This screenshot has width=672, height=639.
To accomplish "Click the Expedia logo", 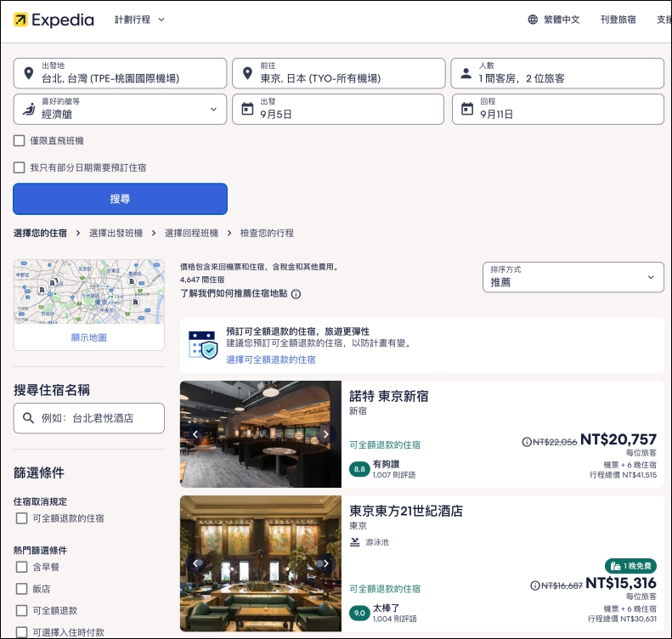I will coord(54,20).
